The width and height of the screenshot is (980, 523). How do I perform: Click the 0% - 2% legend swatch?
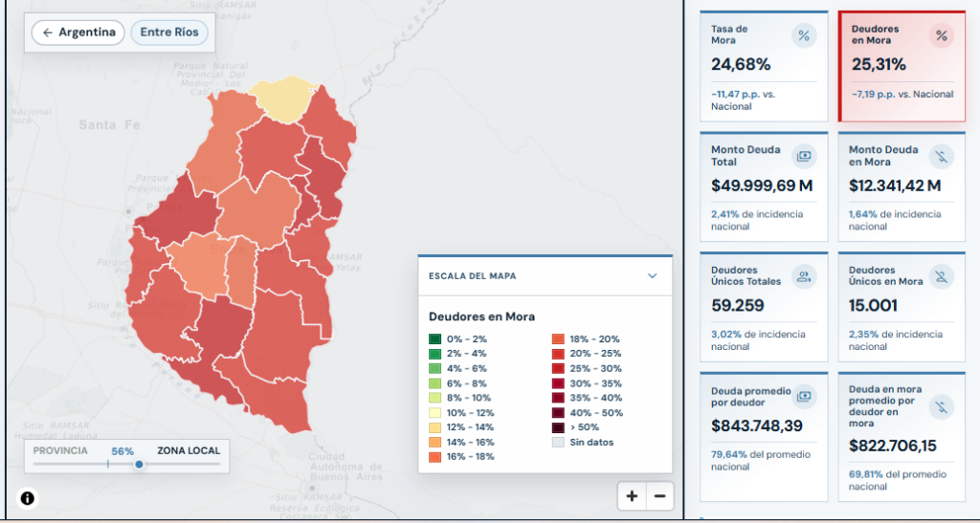(435, 339)
